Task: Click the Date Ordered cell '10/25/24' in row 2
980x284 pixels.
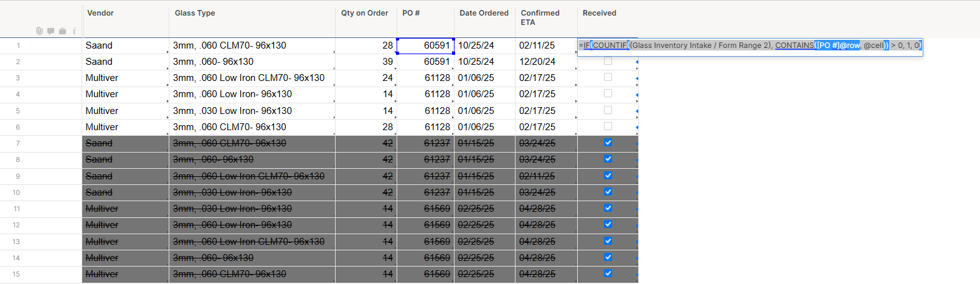Action: click(x=485, y=62)
